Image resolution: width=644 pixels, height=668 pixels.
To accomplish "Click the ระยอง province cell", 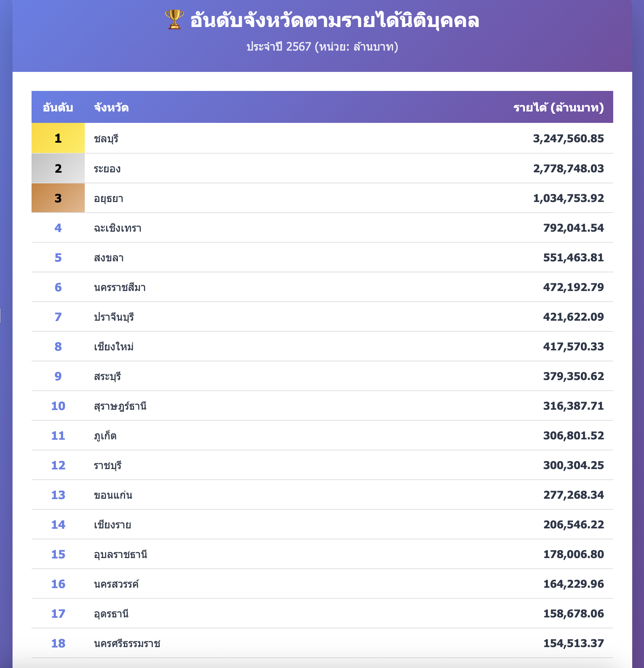I will point(107,169).
